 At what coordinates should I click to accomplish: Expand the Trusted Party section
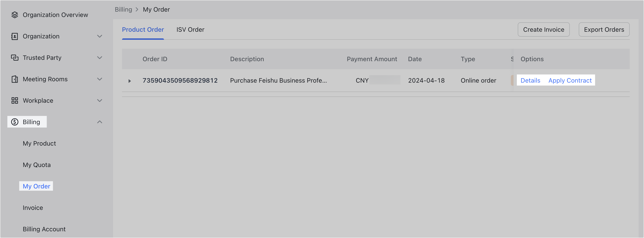pyautogui.click(x=100, y=58)
